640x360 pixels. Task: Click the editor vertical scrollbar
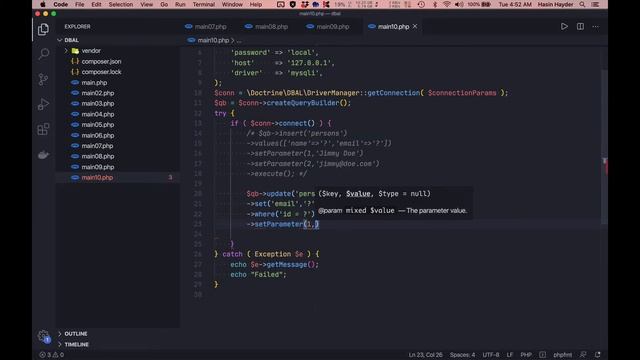[x=604, y=147]
